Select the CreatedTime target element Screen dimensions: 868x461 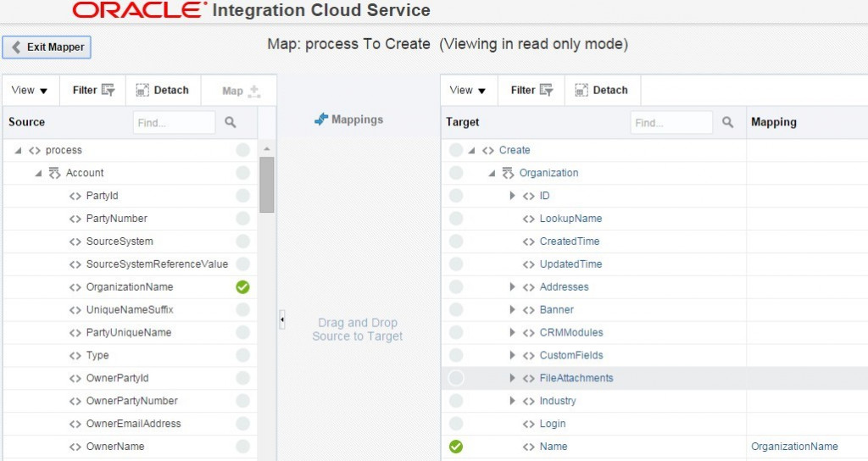pyautogui.click(x=570, y=242)
